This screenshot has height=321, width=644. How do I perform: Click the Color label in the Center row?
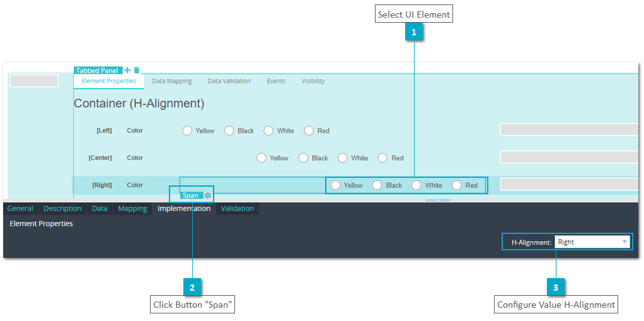[135, 158]
